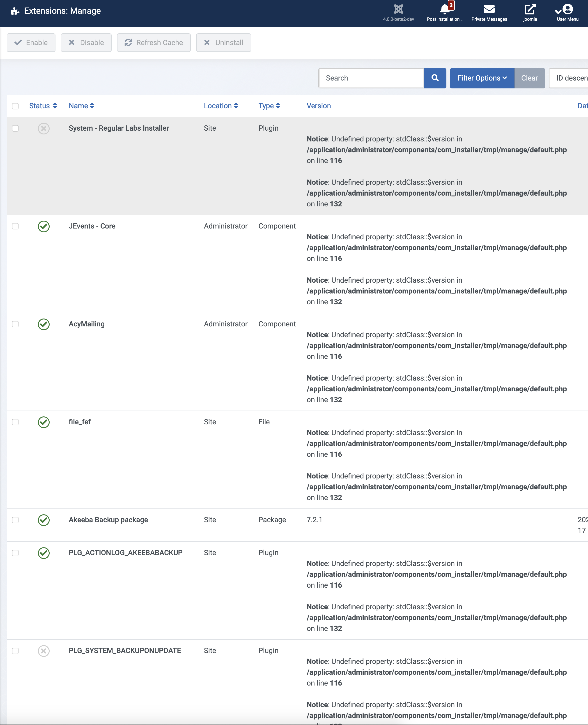The width and height of the screenshot is (588, 725).
Task: Open joomla site link icon
Action: pyautogui.click(x=530, y=9)
